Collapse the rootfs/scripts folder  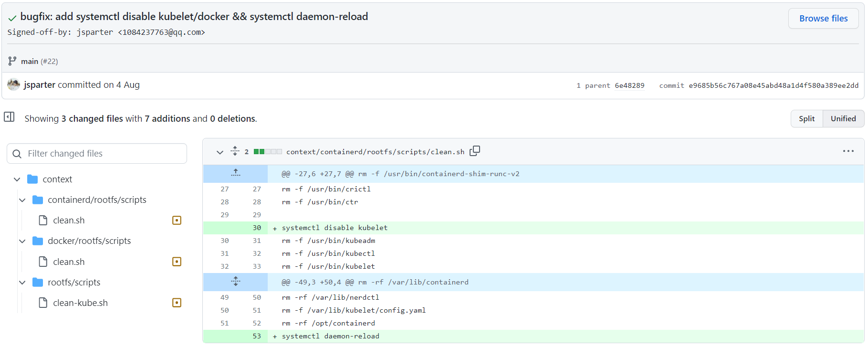point(22,283)
